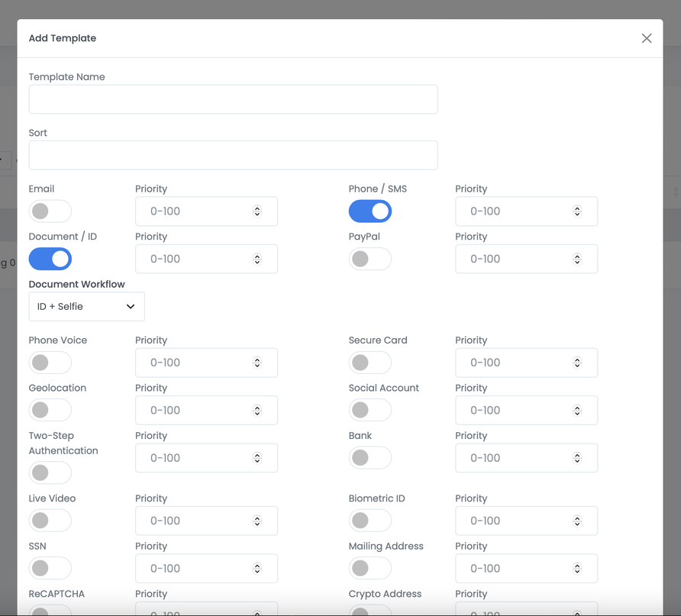Click the PayPal priority stepper arrows
Image resolution: width=681 pixels, height=616 pixels.
point(577,259)
